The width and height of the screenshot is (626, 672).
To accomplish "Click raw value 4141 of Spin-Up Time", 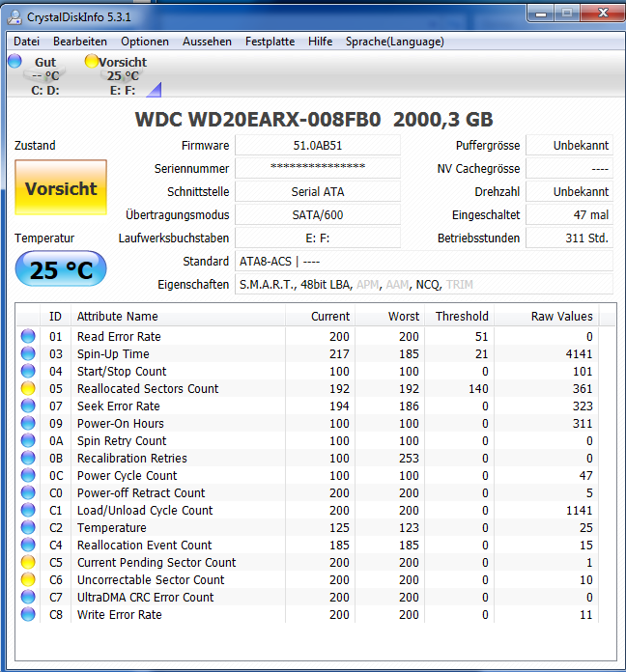I will tap(579, 353).
